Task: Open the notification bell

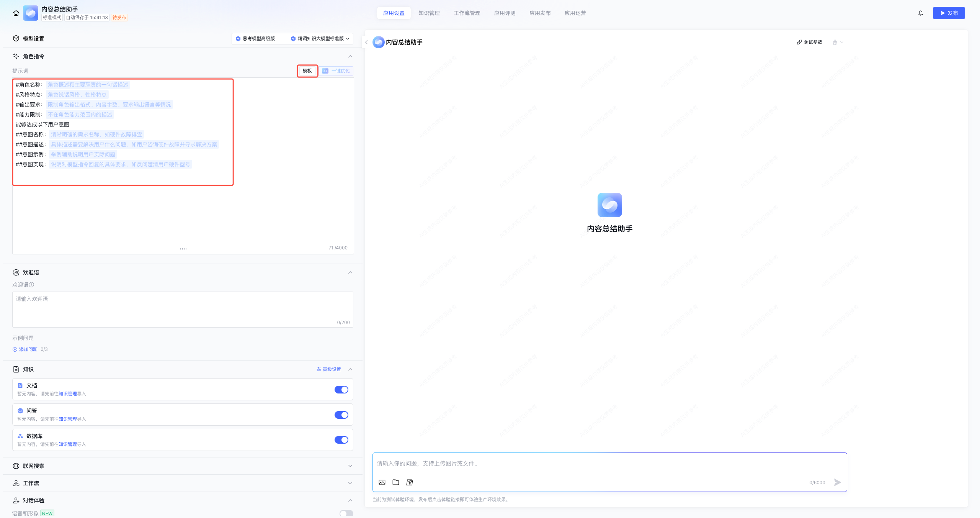Action: point(921,13)
